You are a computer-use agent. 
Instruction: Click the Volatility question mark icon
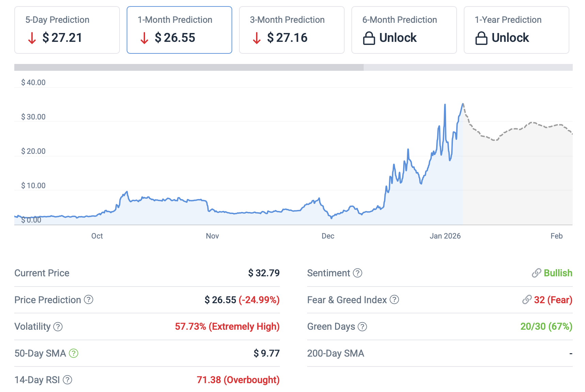(x=58, y=327)
